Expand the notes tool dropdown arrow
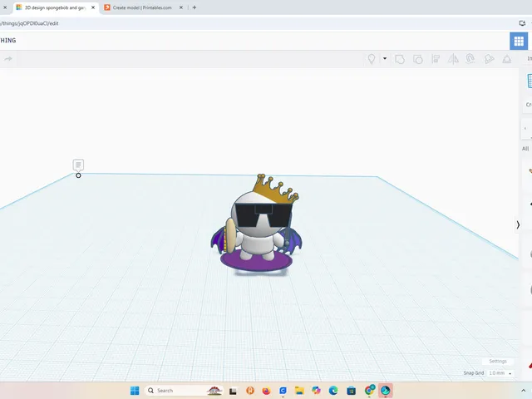This screenshot has height=399, width=532. [385, 58]
